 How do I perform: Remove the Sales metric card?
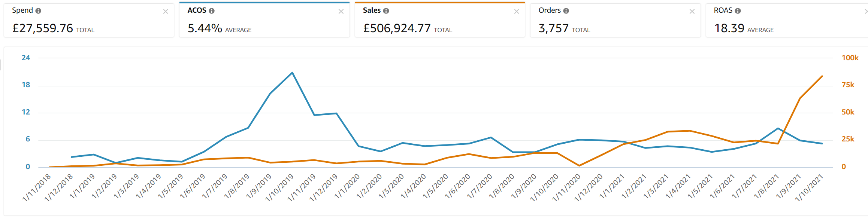[x=517, y=12]
